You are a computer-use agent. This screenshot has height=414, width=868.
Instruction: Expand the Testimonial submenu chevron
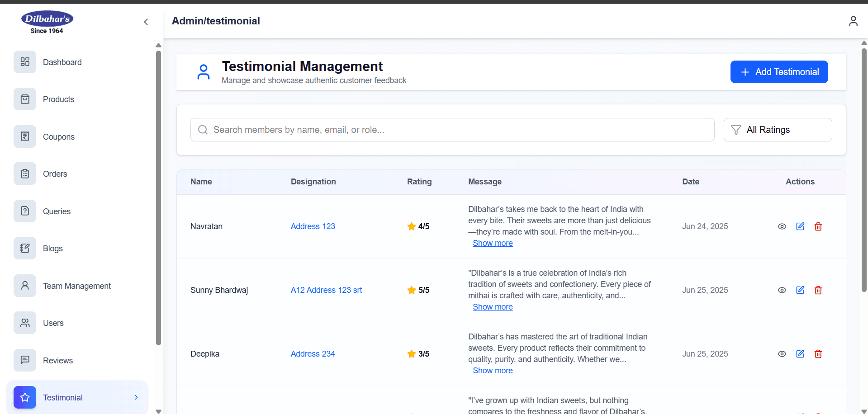pyautogui.click(x=136, y=397)
